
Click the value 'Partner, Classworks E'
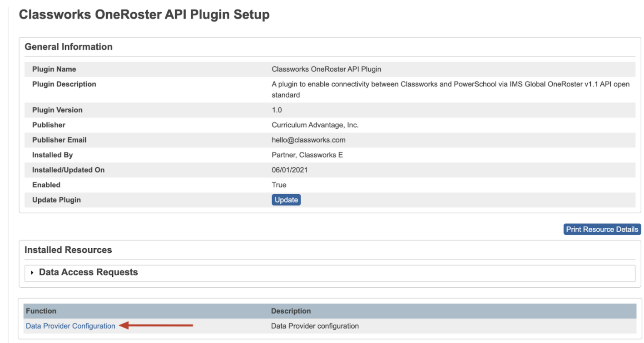[x=307, y=155]
